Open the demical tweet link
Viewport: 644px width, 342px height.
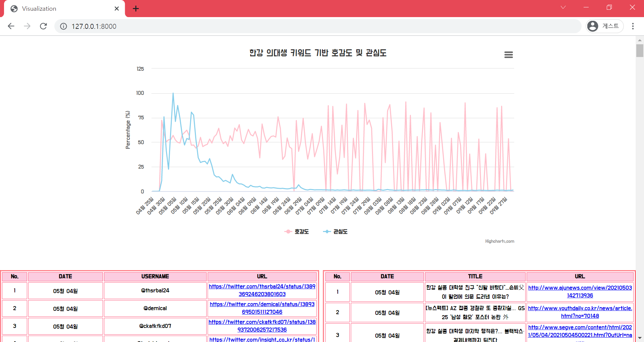[x=262, y=308]
